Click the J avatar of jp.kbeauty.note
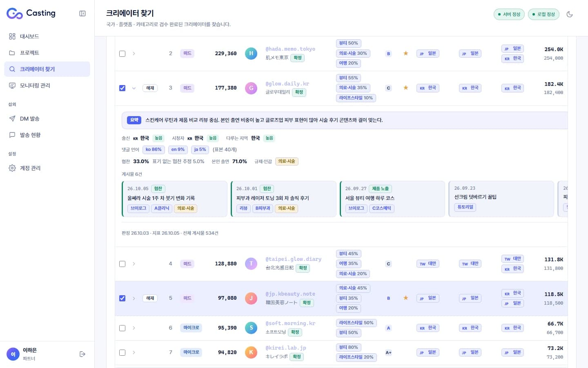Viewport: 588px width, 368px height. 251,298
